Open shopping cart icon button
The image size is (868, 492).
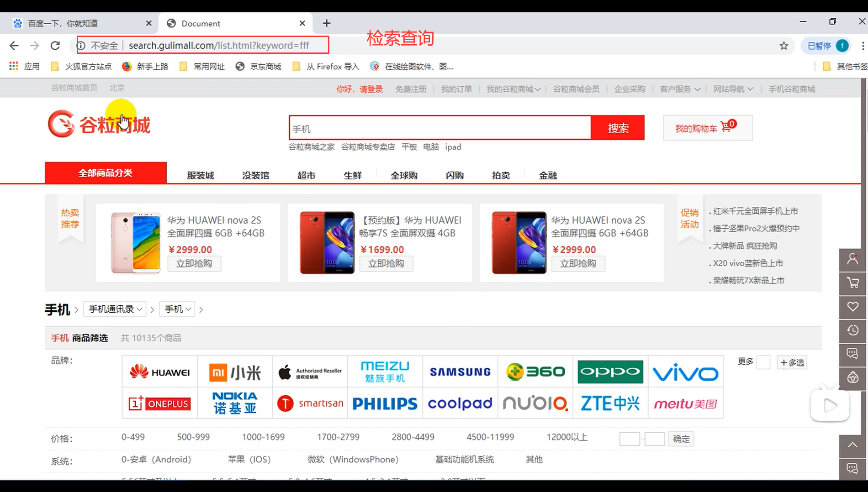[x=708, y=128]
